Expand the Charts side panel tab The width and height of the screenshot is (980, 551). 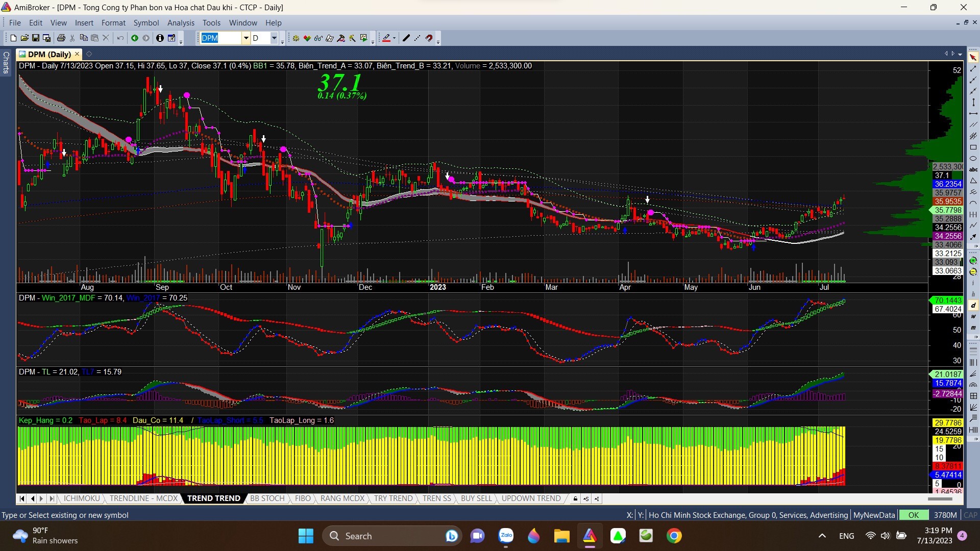pos(6,62)
